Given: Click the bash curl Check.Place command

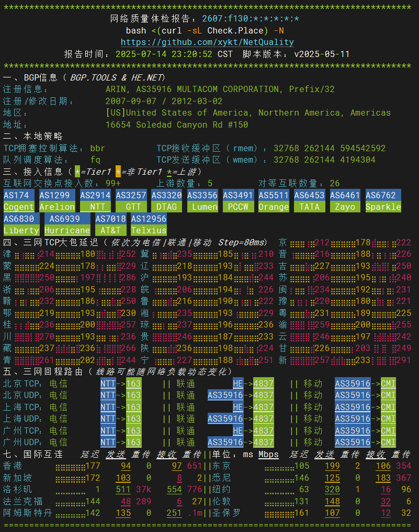Looking at the screenshot, I should pos(205,30).
